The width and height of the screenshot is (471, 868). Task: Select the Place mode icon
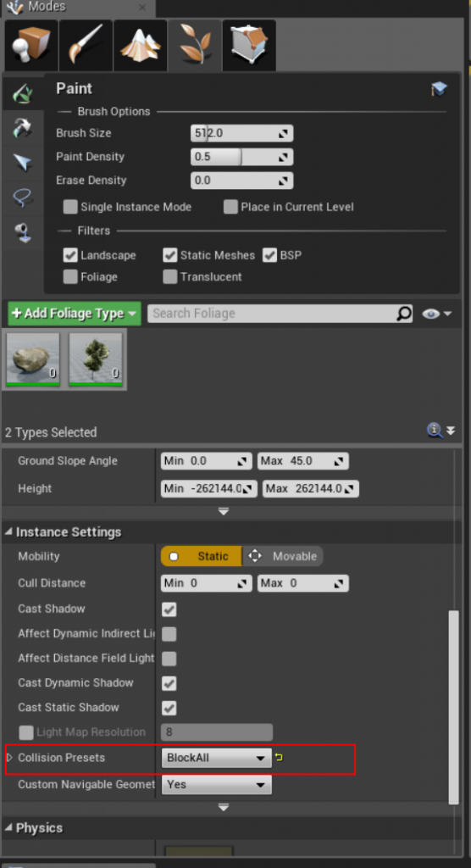pos(31,46)
